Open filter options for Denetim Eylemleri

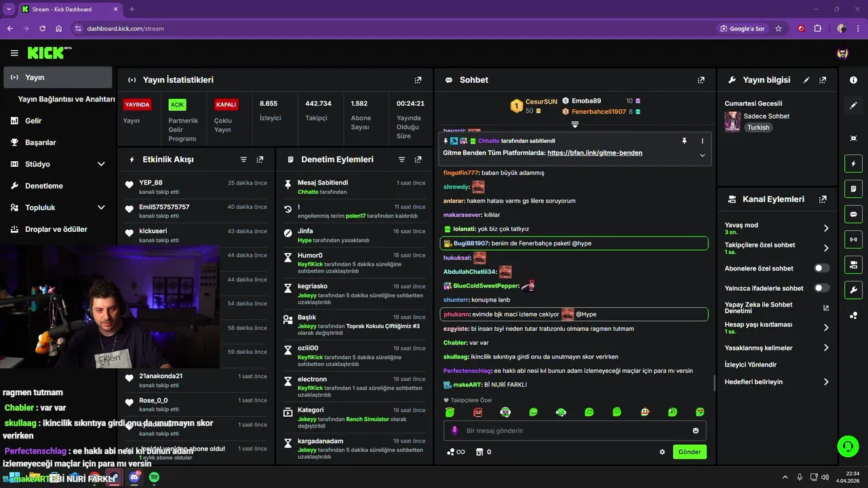(401, 159)
